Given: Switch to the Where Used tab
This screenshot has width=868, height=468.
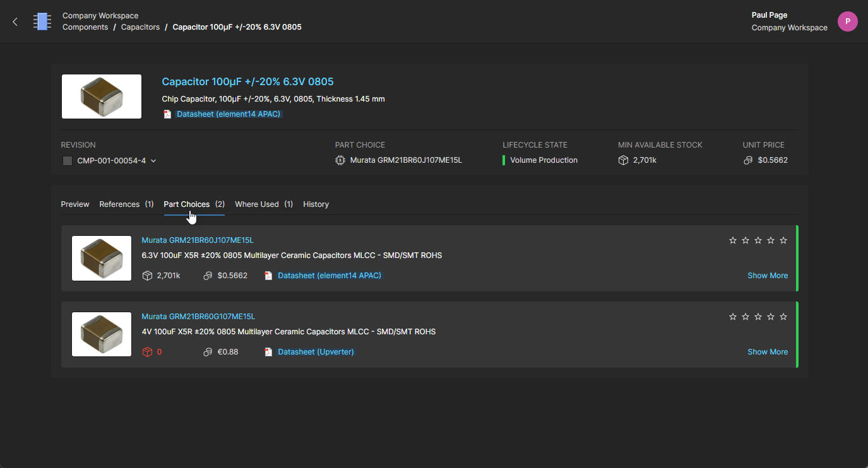Looking at the screenshot, I should (x=256, y=204).
